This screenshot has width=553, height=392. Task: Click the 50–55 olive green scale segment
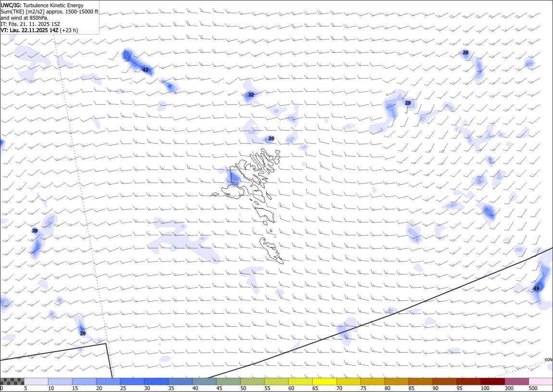[252, 381]
